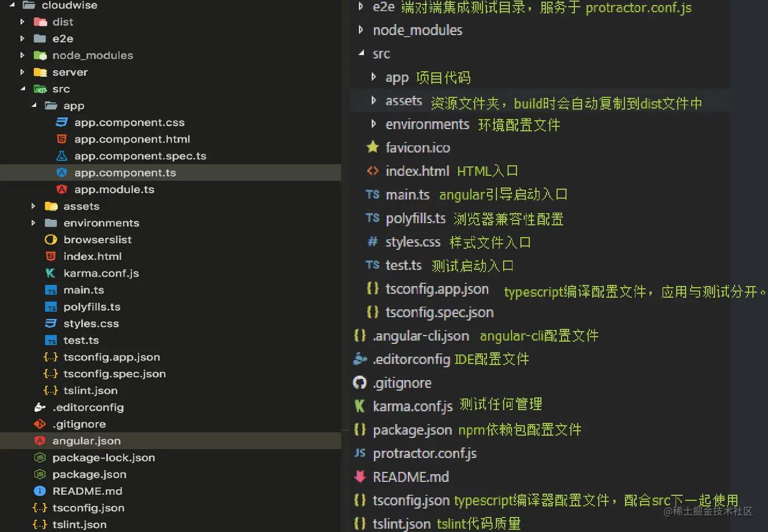Click the Angular icon beside app.component.ts

pos(62,173)
